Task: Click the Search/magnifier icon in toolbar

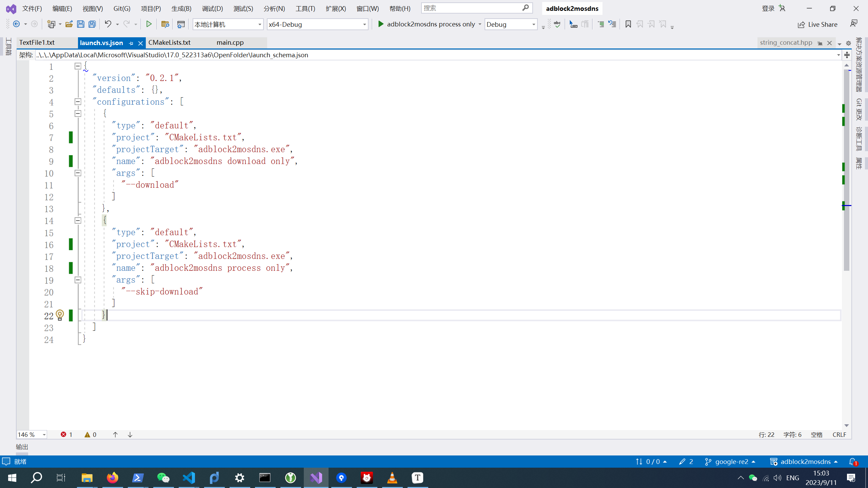Action: coord(526,8)
